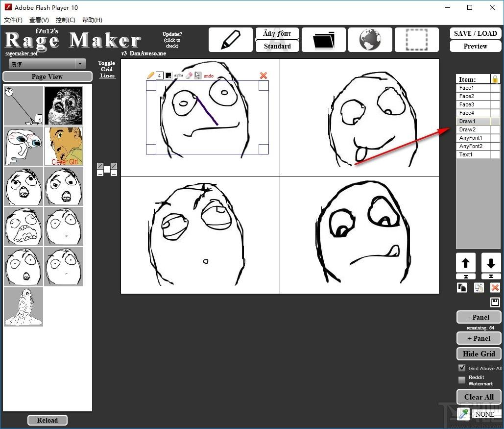504x429 pixels.
Task: Open the face category dropdown
Action: (x=47, y=64)
